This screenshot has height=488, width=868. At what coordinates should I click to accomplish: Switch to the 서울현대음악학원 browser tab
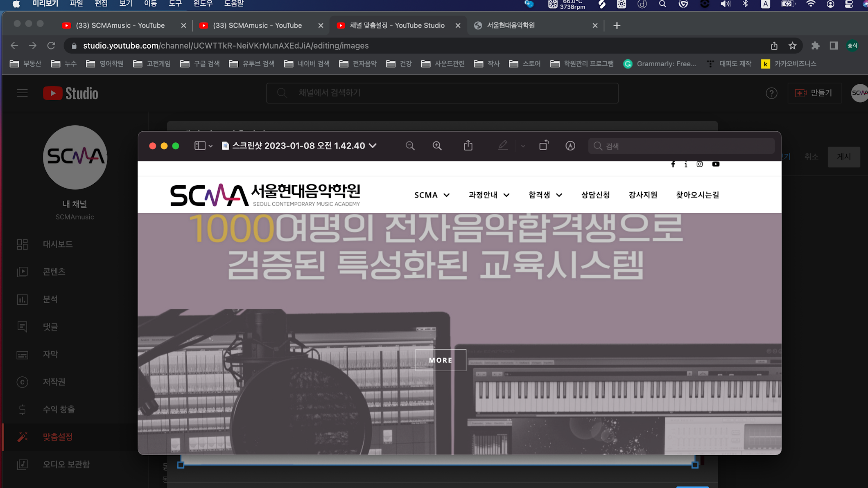tap(511, 25)
